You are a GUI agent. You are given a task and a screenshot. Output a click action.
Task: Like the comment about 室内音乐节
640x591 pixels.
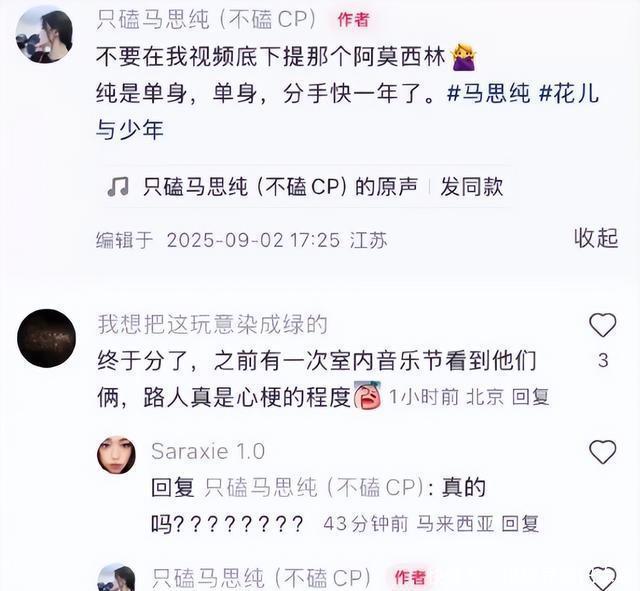tap(602, 325)
